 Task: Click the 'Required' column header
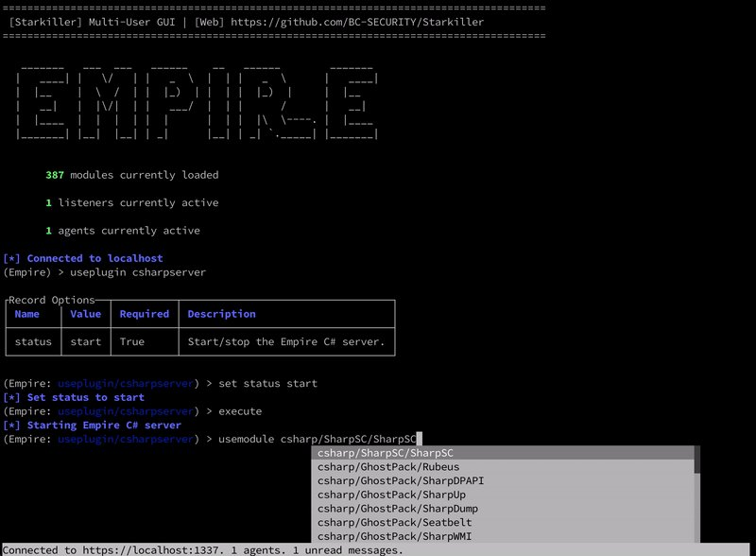[x=145, y=314]
